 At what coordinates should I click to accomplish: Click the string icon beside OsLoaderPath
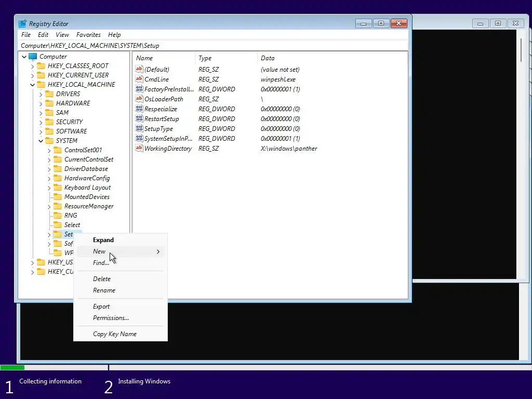pos(139,99)
